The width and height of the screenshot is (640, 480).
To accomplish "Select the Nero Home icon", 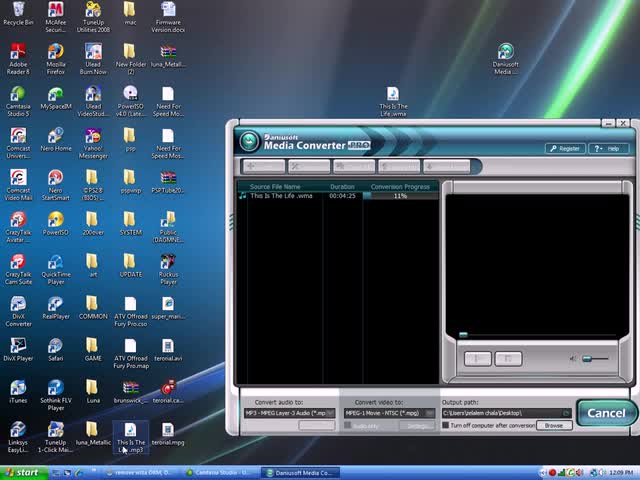I will click(56, 140).
